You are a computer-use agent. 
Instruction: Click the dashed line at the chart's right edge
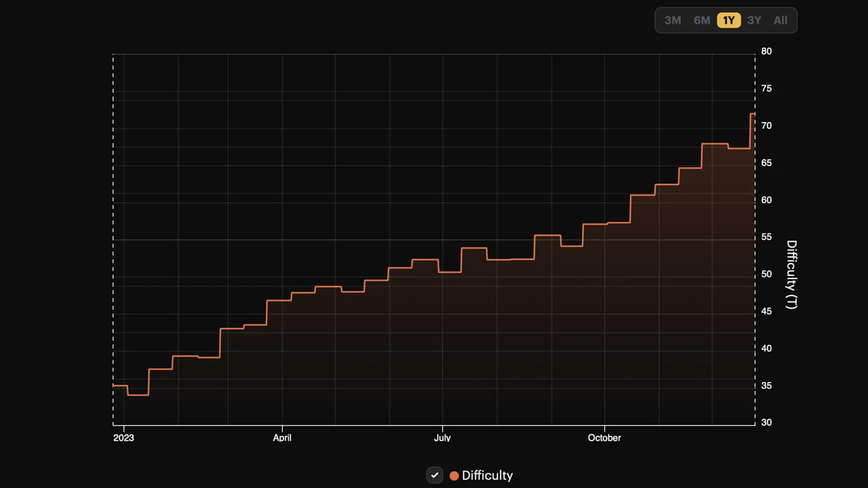(755, 237)
